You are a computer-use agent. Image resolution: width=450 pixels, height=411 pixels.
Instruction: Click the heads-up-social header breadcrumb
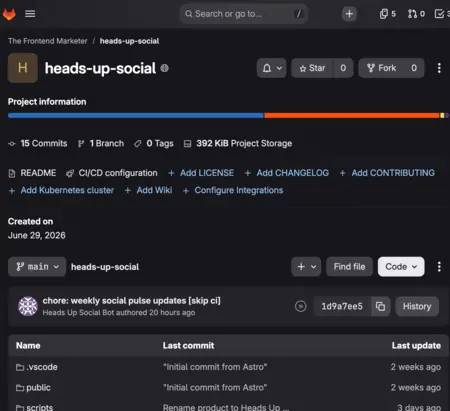(x=129, y=41)
